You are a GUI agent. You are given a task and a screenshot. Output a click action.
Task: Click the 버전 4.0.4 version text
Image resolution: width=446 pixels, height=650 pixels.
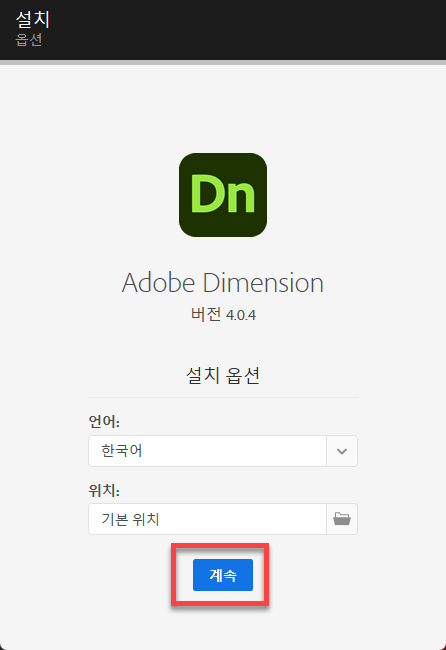[223, 315]
